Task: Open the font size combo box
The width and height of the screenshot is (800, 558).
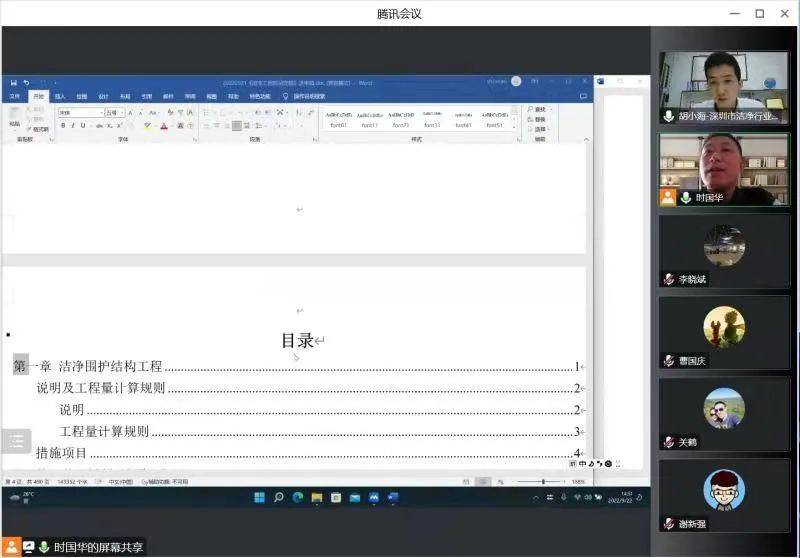Action: 115,112
